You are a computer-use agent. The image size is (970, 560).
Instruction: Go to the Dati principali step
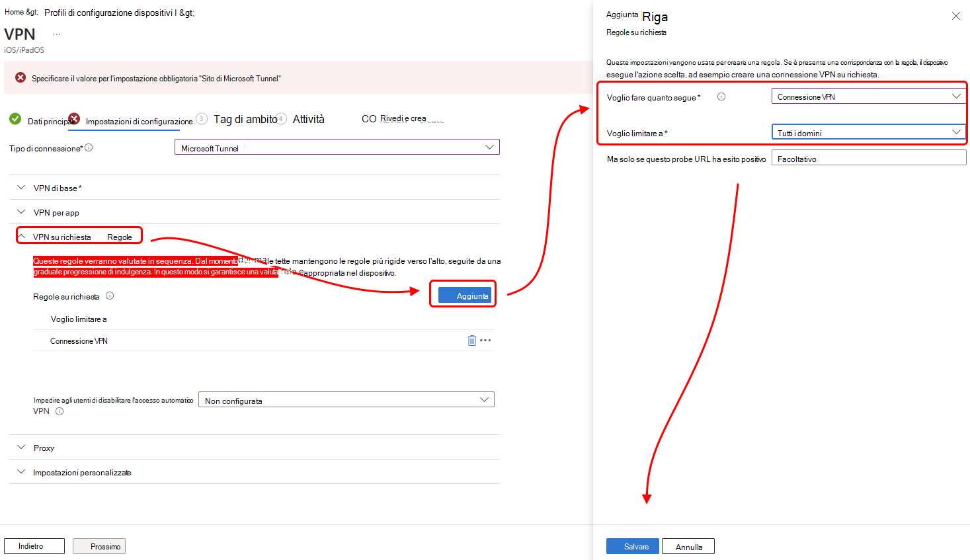pyautogui.click(x=41, y=120)
